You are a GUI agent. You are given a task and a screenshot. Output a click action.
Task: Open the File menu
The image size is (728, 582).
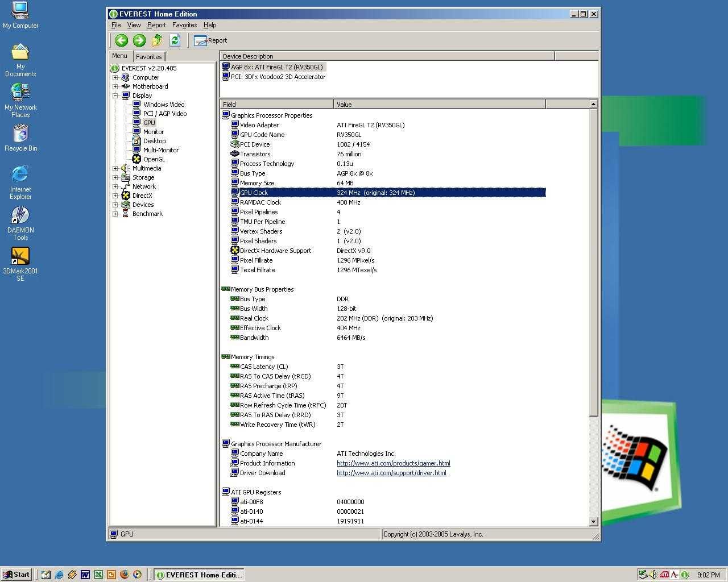pos(116,25)
